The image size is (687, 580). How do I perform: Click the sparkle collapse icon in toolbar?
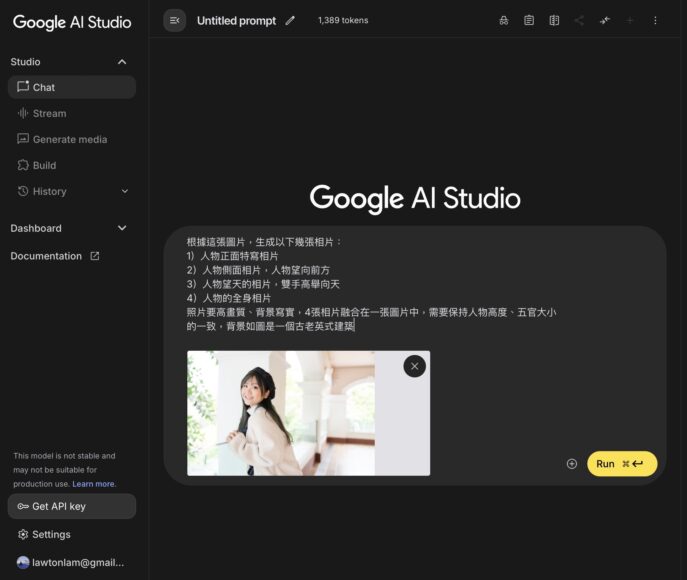605,20
